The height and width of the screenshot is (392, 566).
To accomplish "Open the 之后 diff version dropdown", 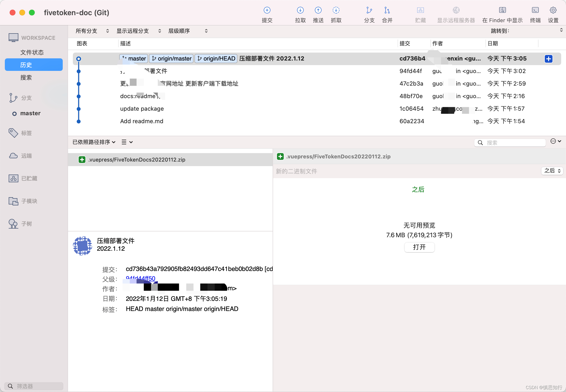I will pyautogui.click(x=552, y=171).
